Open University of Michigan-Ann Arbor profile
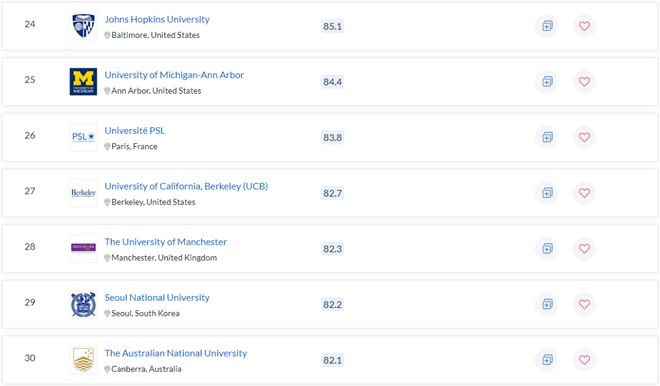The width and height of the screenshot is (660, 386). pyautogui.click(x=174, y=75)
